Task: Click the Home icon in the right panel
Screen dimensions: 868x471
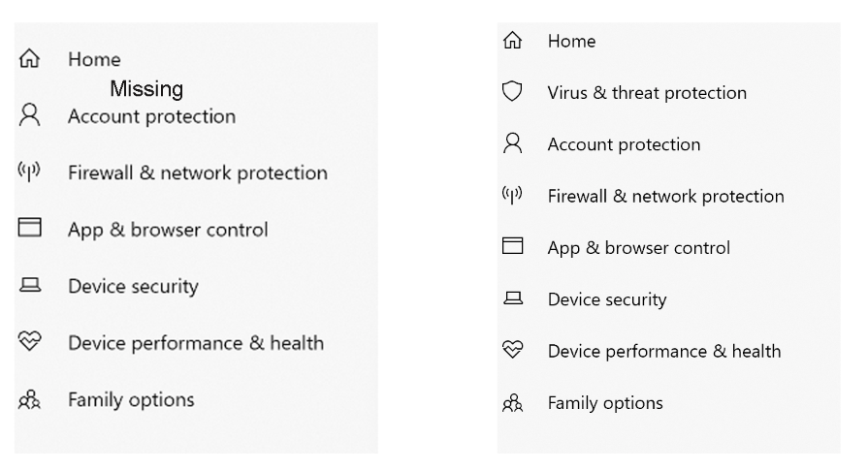Action: click(x=512, y=41)
